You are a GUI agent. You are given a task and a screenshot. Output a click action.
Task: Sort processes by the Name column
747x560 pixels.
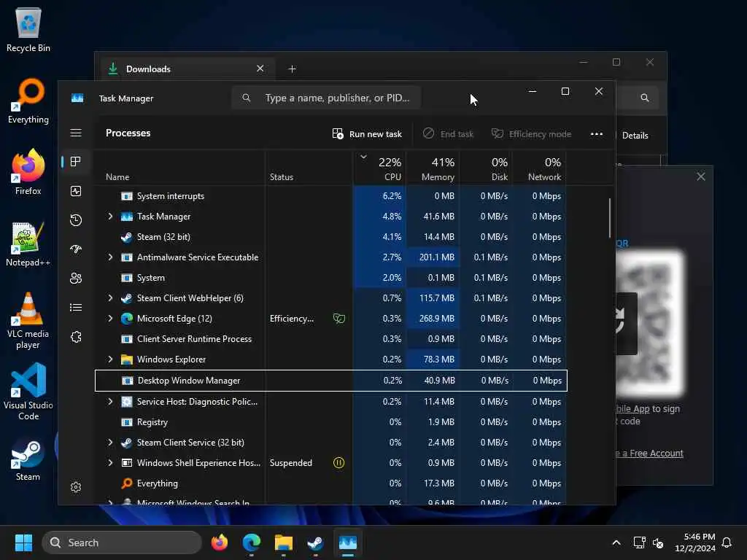tap(179, 168)
